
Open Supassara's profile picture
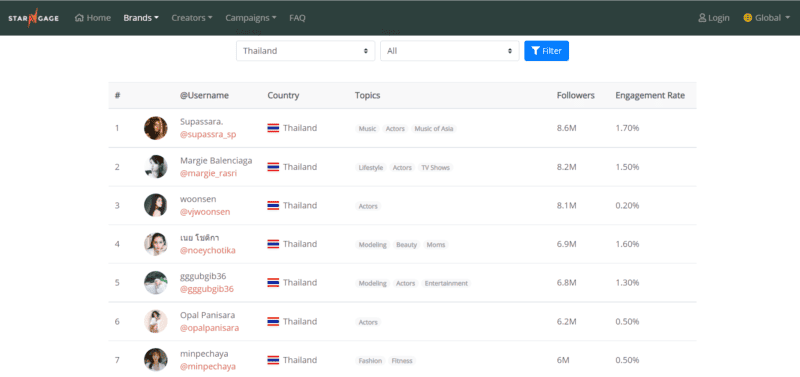[x=156, y=128]
